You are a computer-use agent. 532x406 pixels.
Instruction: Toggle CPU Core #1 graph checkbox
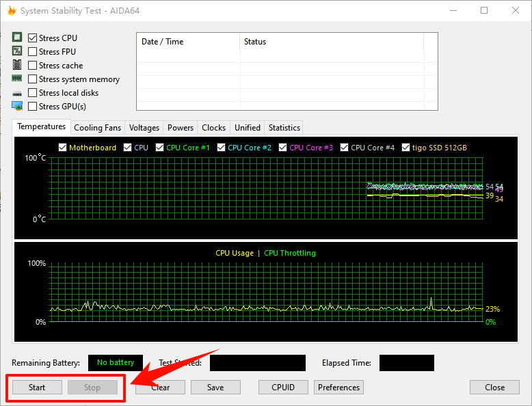[x=159, y=148]
